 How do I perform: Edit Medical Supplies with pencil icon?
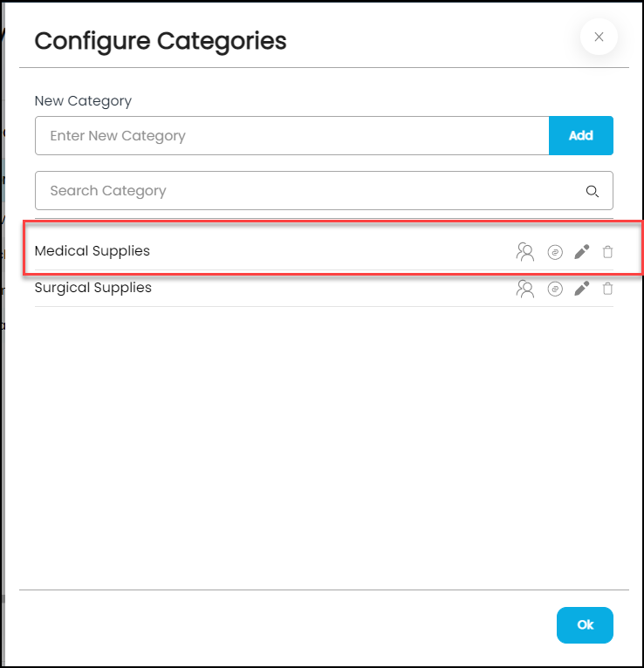click(582, 251)
